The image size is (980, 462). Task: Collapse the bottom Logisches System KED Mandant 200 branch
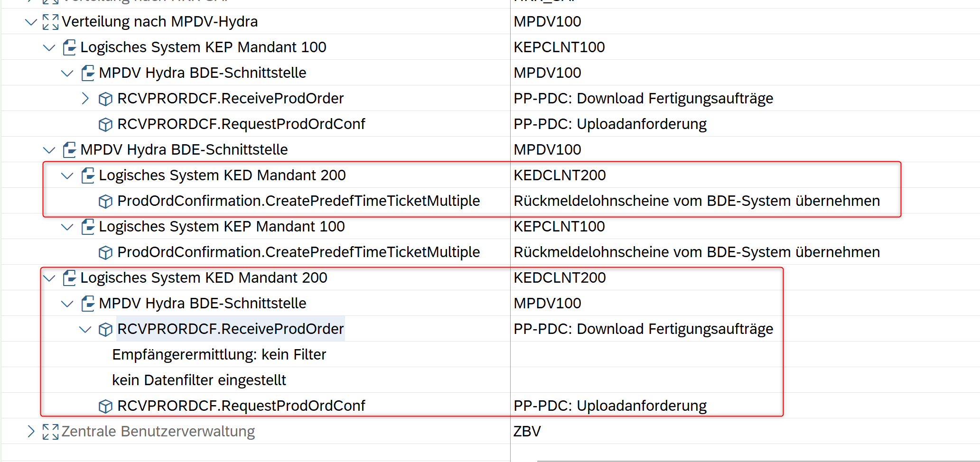coord(49,278)
